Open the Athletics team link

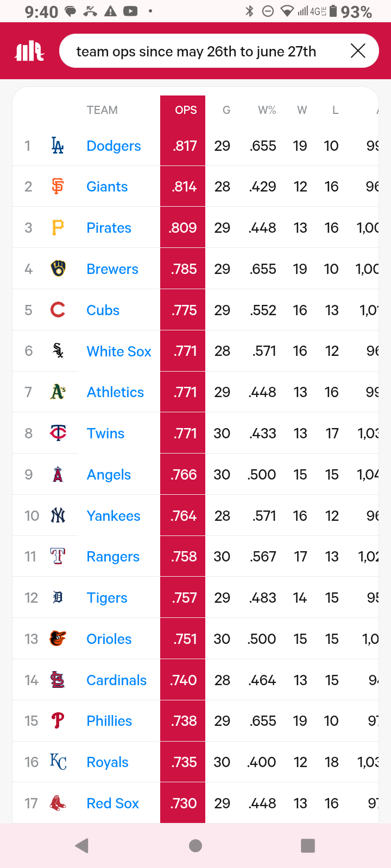pyautogui.click(x=115, y=392)
